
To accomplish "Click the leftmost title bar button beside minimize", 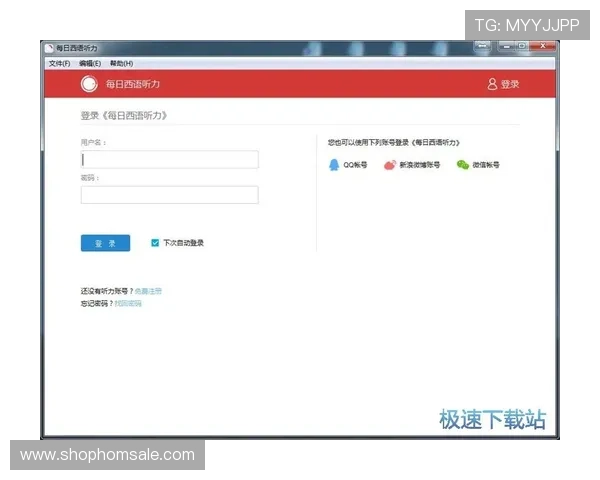I will pyautogui.click(x=483, y=46).
